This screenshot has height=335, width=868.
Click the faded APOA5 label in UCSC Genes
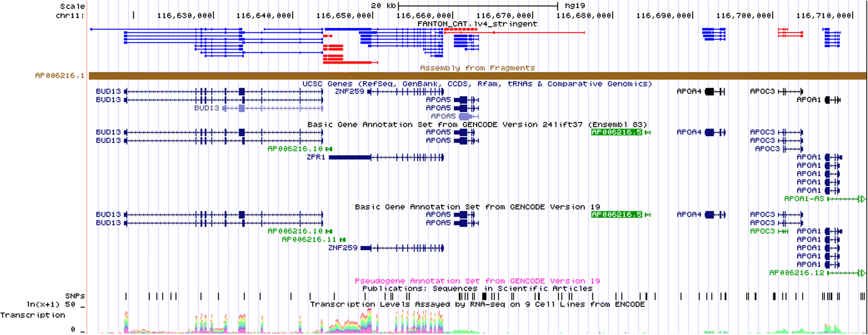click(443, 116)
